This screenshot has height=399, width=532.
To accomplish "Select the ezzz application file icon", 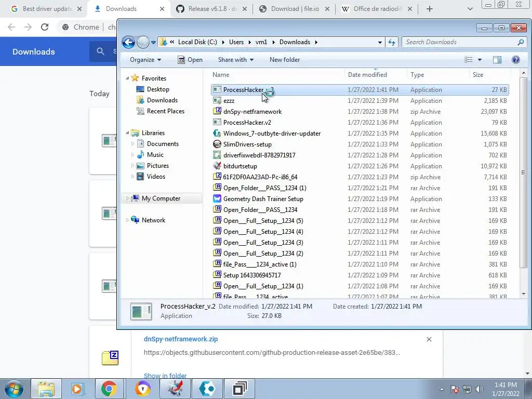I will click(217, 100).
